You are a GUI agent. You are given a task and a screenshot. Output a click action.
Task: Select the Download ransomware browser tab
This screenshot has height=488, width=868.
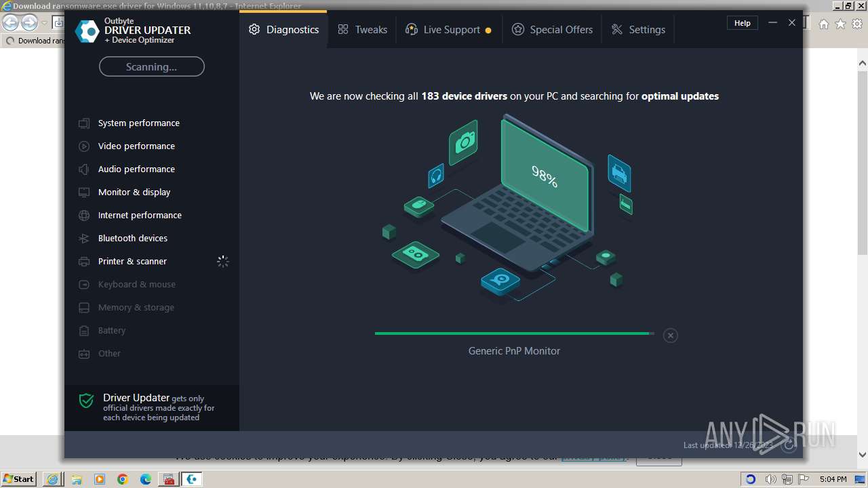[x=34, y=41]
